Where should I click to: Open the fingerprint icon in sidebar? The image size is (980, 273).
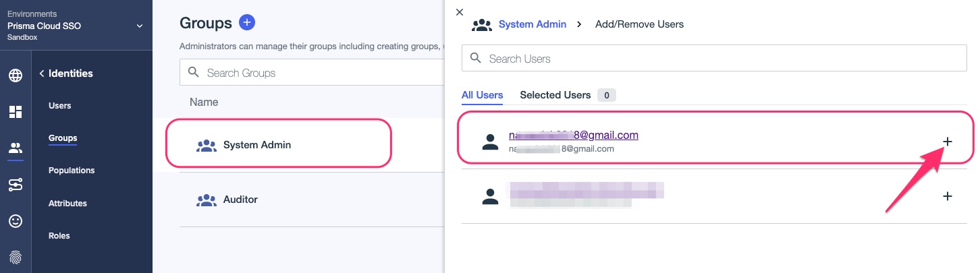pyautogui.click(x=15, y=257)
